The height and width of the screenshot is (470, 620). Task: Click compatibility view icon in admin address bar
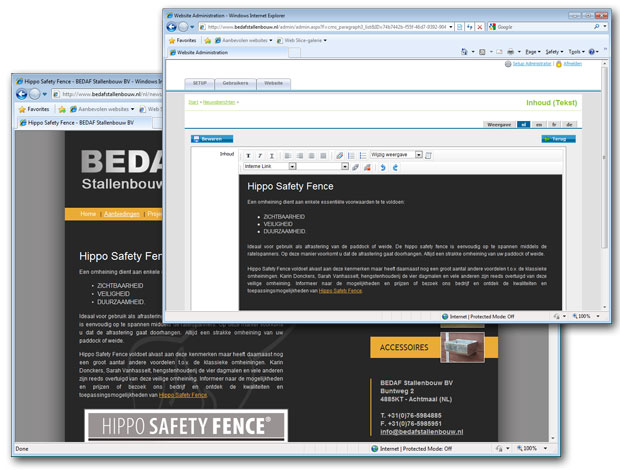pos(459,27)
